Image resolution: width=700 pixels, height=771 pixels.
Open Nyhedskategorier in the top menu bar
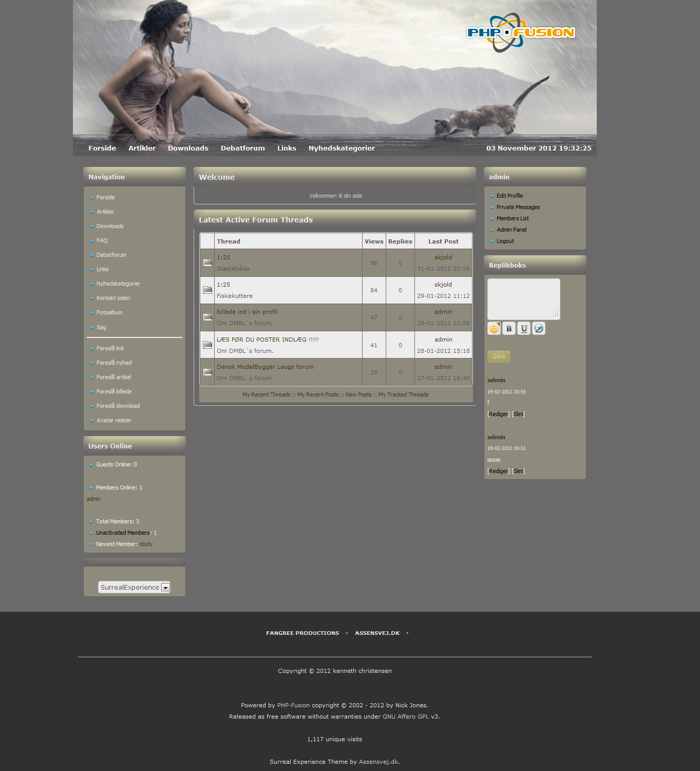pos(342,148)
